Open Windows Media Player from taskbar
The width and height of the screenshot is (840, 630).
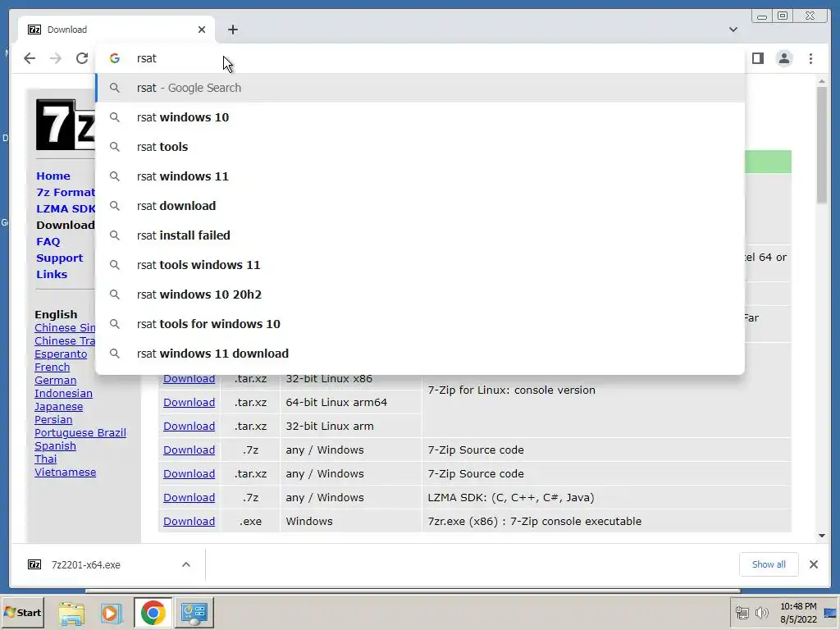click(112, 613)
